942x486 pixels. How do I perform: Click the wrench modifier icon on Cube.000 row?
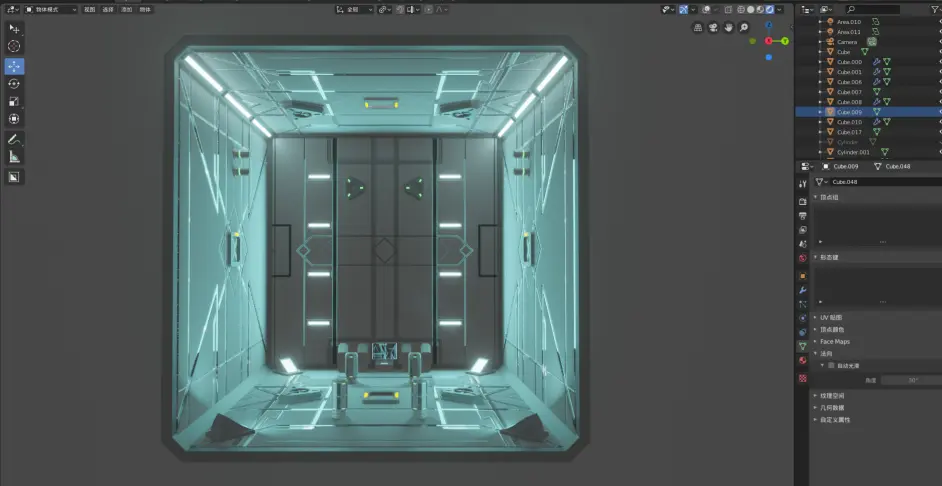(x=876, y=62)
